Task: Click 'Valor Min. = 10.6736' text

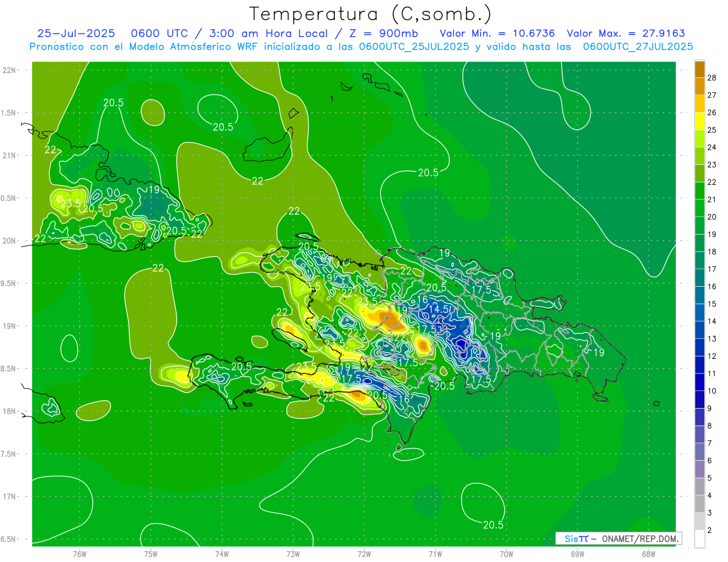Action: click(497, 34)
